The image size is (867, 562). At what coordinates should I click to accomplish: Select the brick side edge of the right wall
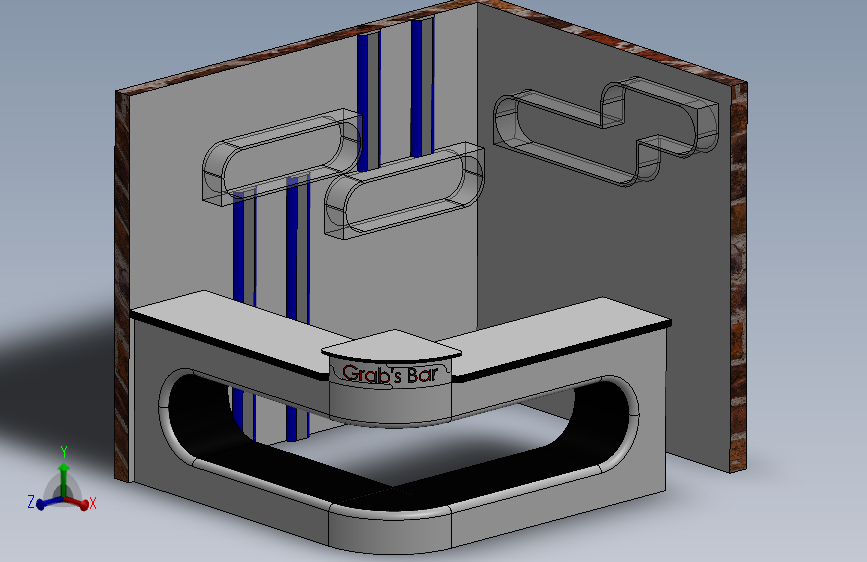(x=739, y=277)
